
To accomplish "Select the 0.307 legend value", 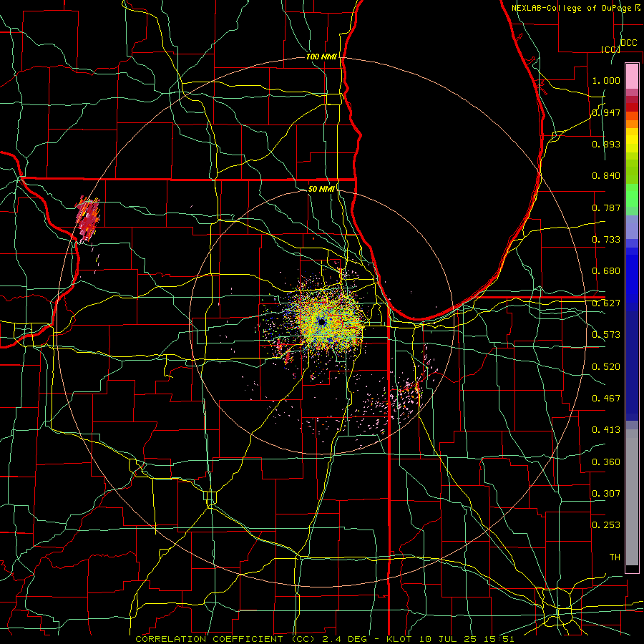I will (x=606, y=494).
